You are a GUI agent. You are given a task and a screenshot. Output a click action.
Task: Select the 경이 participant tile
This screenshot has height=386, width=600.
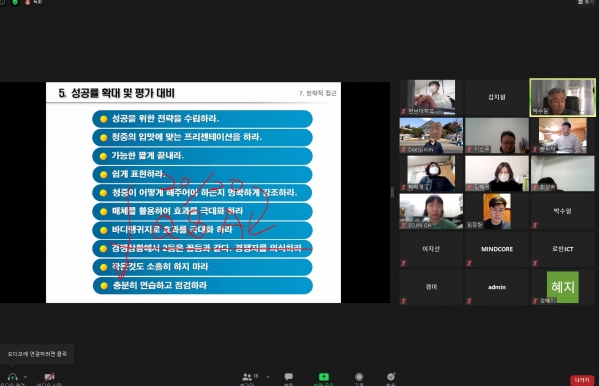coord(431,287)
